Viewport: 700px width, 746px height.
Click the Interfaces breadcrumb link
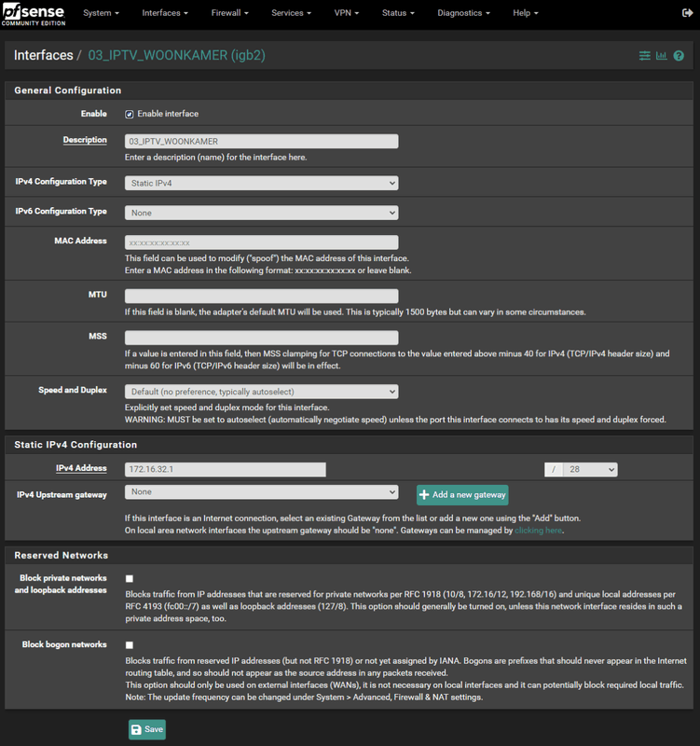click(43, 55)
